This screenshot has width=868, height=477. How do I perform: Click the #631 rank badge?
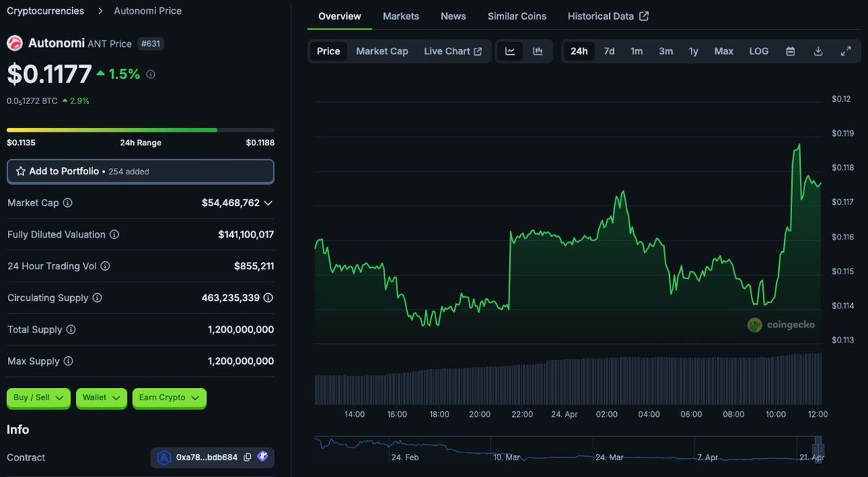coord(150,44)
